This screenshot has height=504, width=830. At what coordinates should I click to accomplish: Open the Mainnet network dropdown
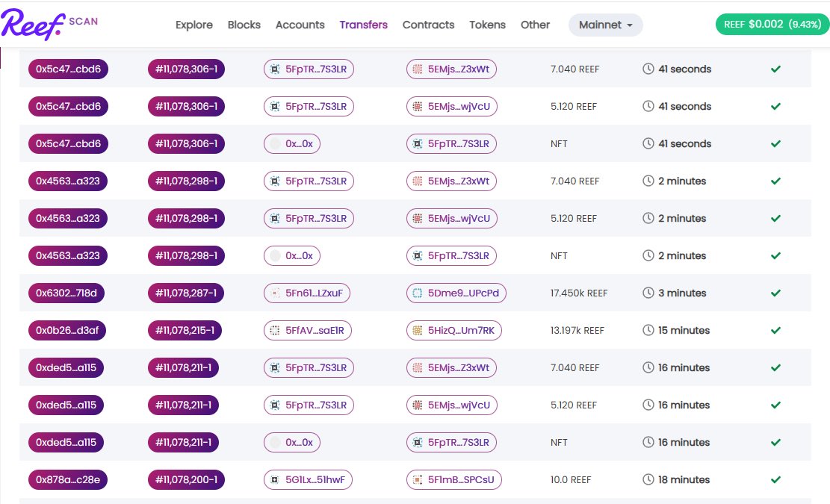click(x=605, y=25)
